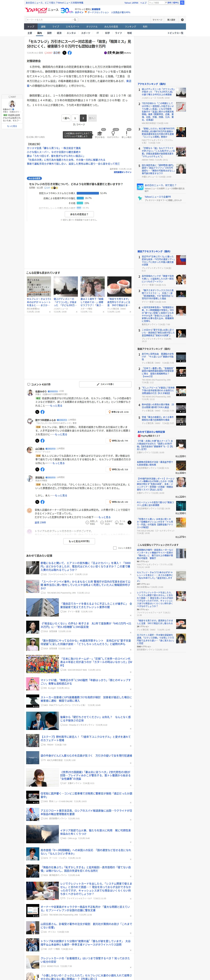React with わかりやすい lightbulb icon
Viewport: 210px width, 980px height.
(x=113, y=133)
